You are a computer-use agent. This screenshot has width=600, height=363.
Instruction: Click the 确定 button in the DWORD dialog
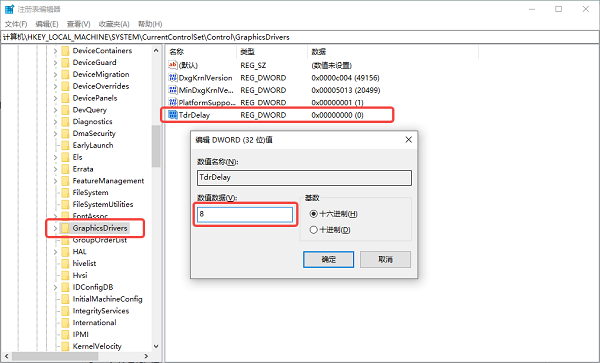click(328, 259)
